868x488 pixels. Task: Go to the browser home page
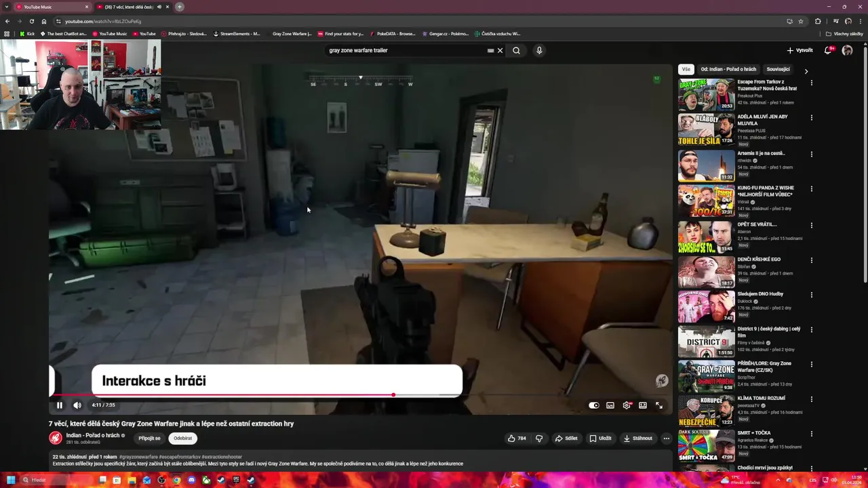point(44,21)
